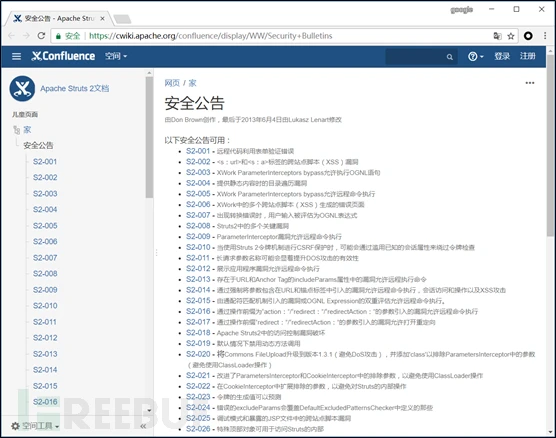The height and width of the screenshot is (438, 556).
Task: Open the S2-003 link in the bulletin list
Action: pyautogui.click(x=198, y=172)
